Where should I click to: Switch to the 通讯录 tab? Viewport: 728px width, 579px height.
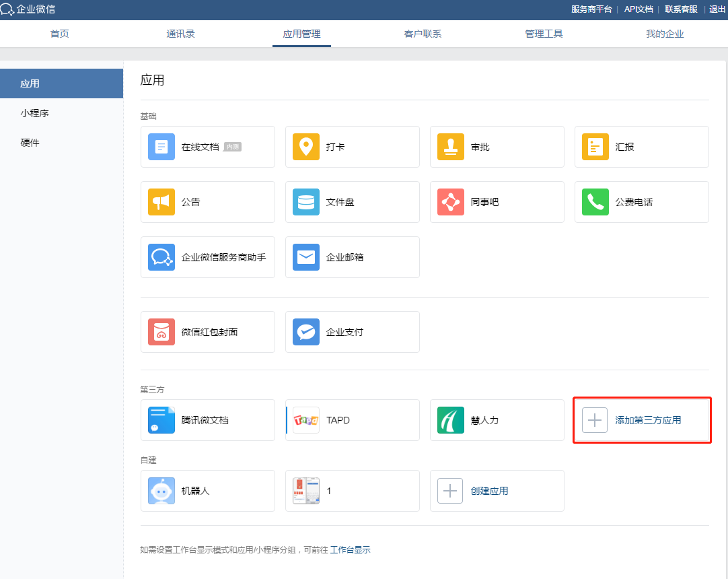pyautogui.click(x=181, y=34)
